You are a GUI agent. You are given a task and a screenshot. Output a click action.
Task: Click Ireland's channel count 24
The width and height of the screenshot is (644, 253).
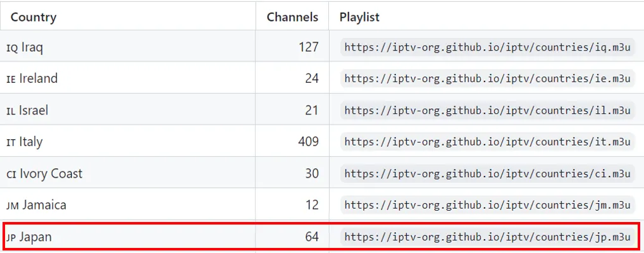tap(312, 78)
